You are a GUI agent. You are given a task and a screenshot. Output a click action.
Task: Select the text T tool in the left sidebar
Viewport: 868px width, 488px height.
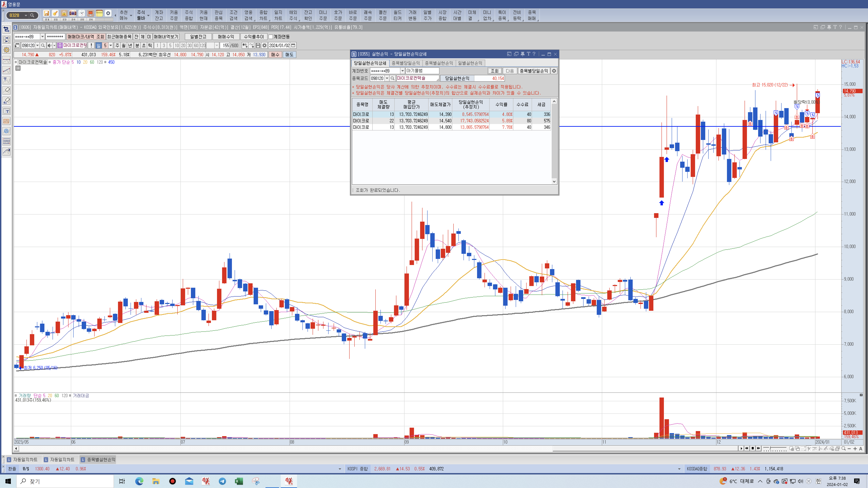6,80
